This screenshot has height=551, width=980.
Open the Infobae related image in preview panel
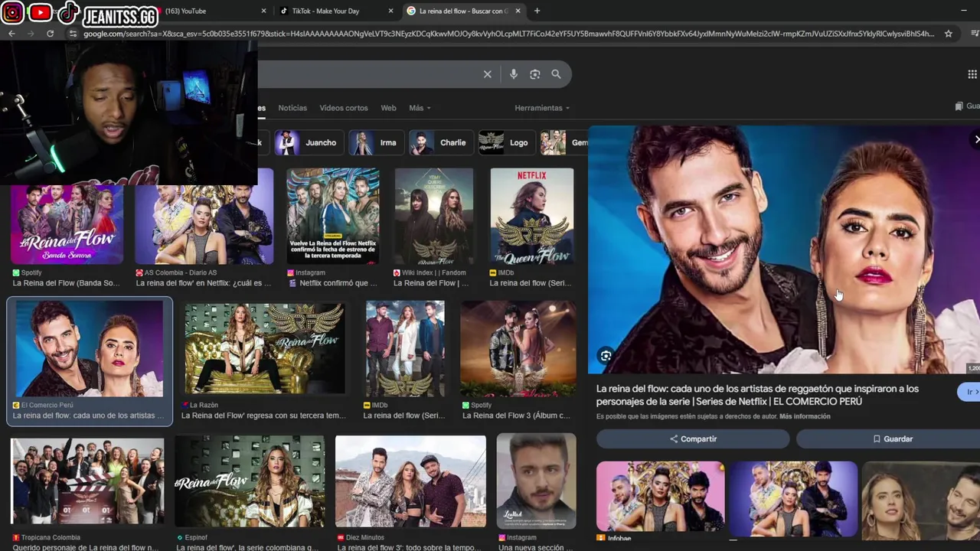click(660, 499)
